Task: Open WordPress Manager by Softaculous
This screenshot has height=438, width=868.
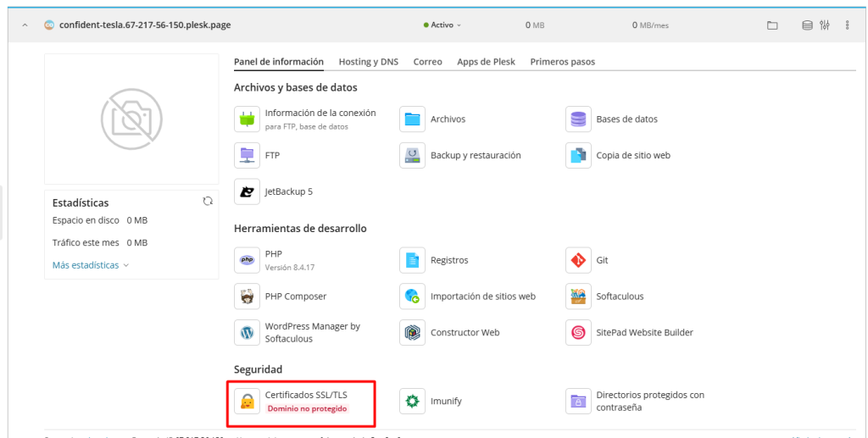Action: pos(248,333)
